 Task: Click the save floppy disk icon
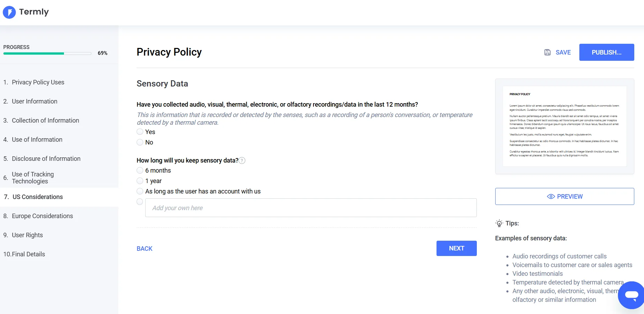click(547, 52)
